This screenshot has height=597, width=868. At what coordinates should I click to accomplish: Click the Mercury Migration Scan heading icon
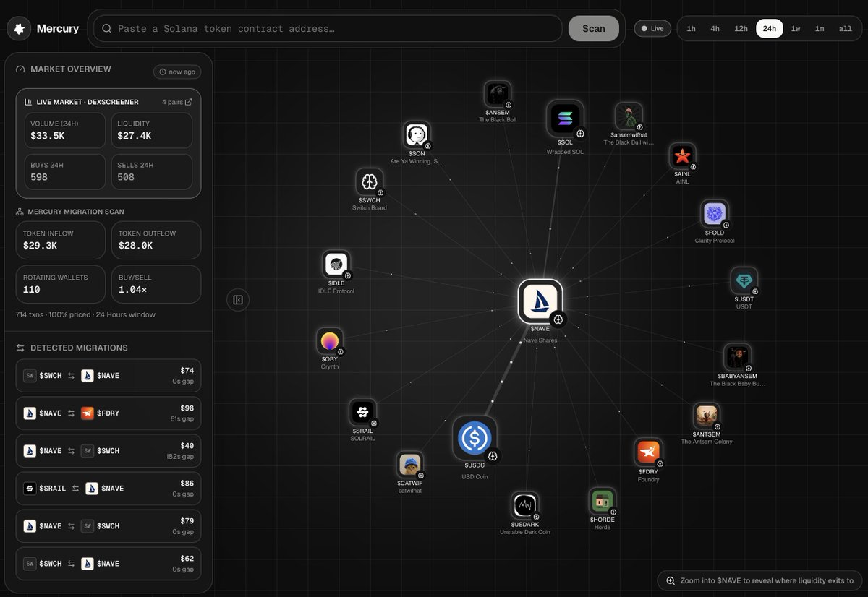click(20, 212)
